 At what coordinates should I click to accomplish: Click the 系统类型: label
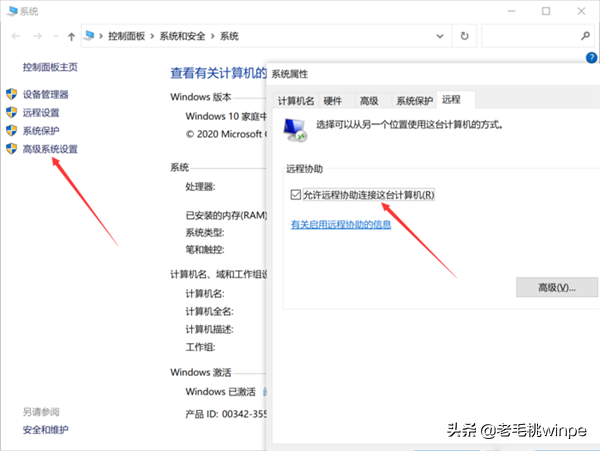tap(205, 233)
